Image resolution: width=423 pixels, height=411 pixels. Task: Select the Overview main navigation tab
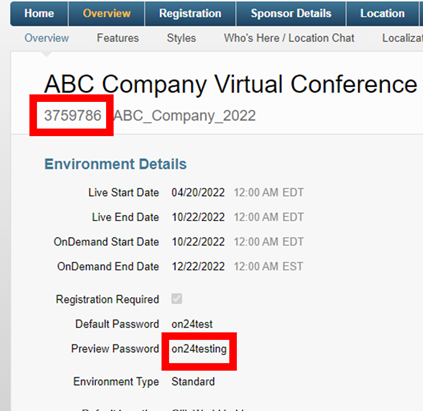(x=107, y=13)
